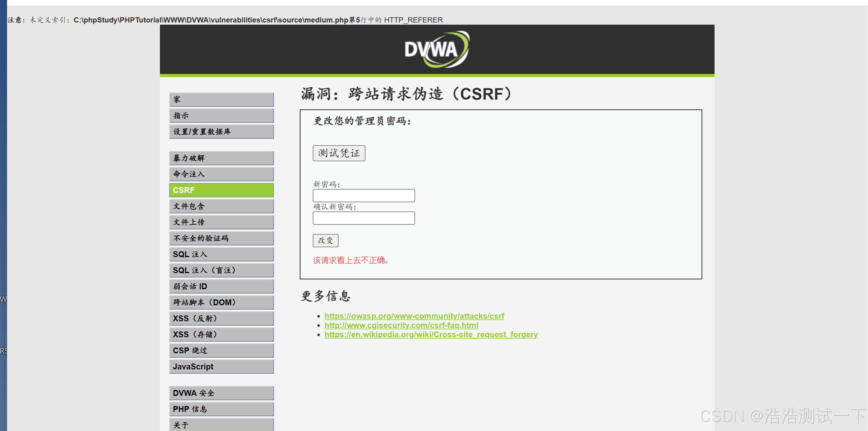Open the cgisecurity.com csrf-faq link
This screenshot has height=431, width=868.
point(401,326)
